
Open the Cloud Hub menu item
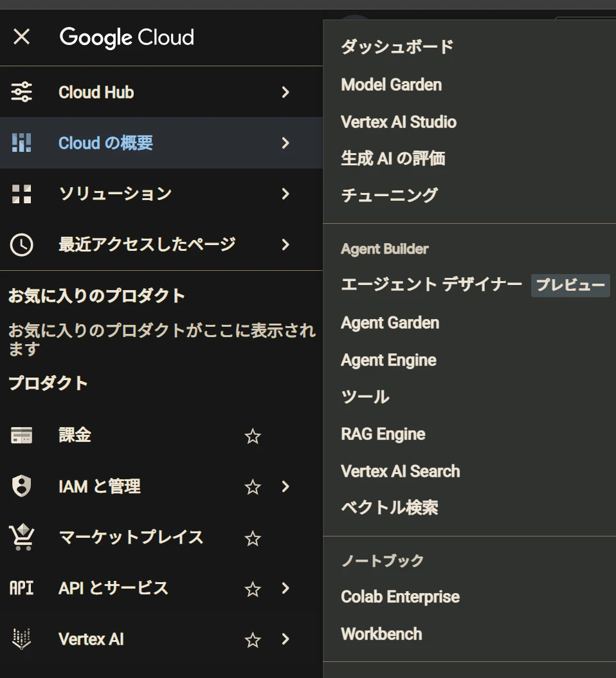(161, 92)
